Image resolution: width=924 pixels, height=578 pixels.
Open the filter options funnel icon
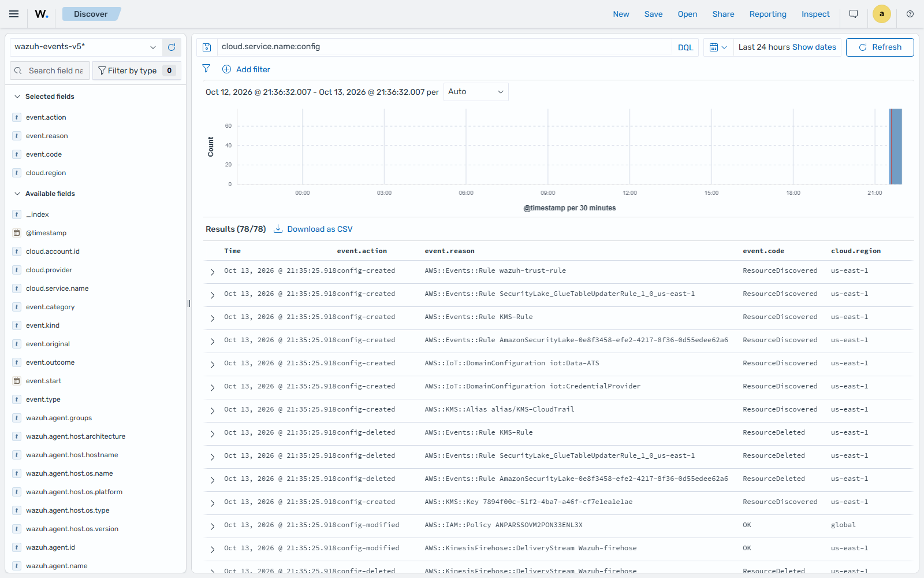[206, 69]
